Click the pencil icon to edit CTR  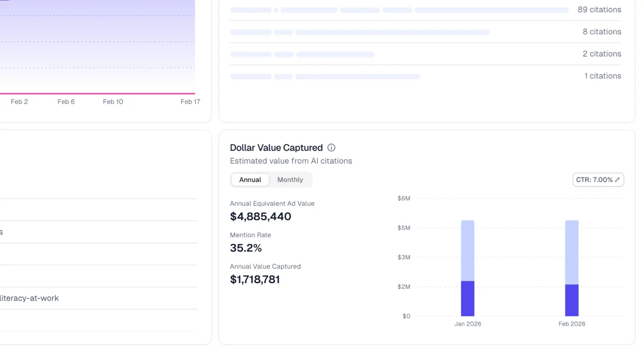click(618, 179)
